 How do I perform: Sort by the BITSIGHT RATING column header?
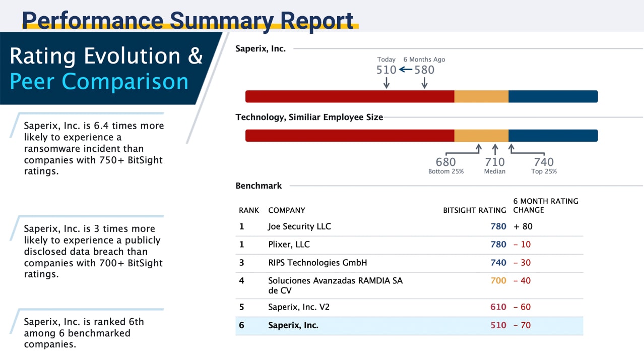coord(474,210)
